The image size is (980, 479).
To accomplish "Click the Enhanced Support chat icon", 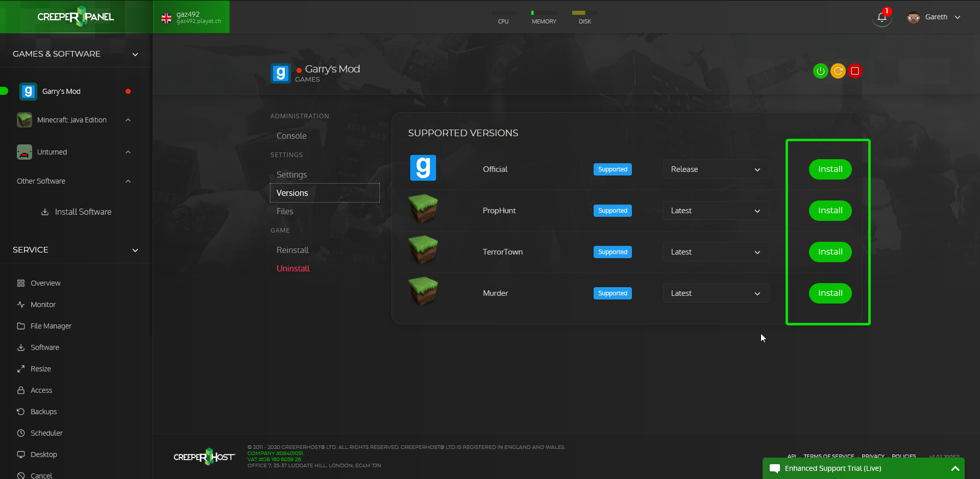I will pyautogui.click(x=774, y=468).
